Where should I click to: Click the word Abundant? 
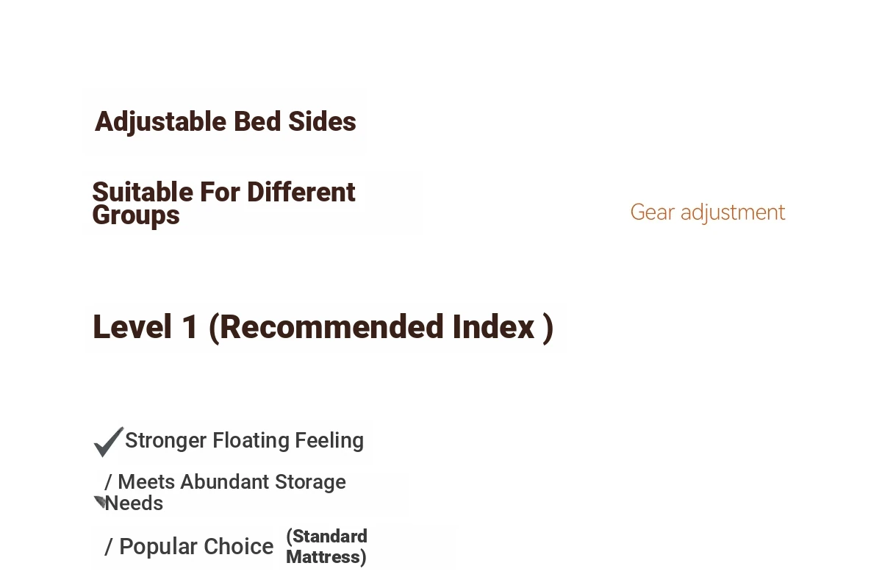224,481
